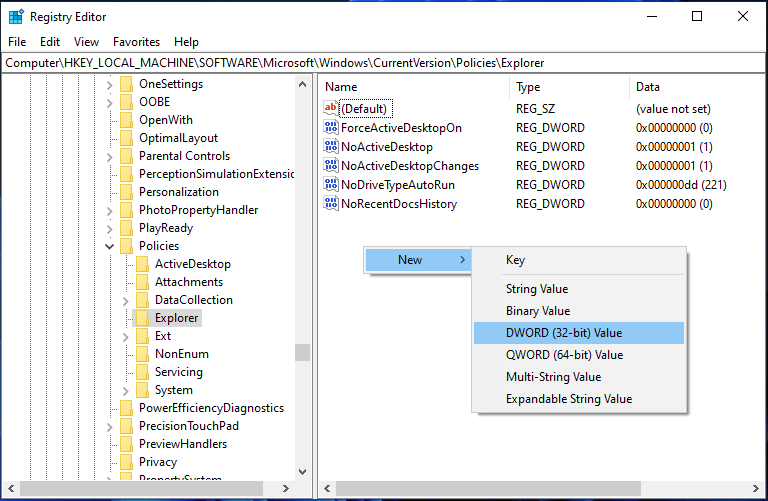Choose Expandable String Value from submenu
This screenshot has width=768, height=501.
point(579,399)
